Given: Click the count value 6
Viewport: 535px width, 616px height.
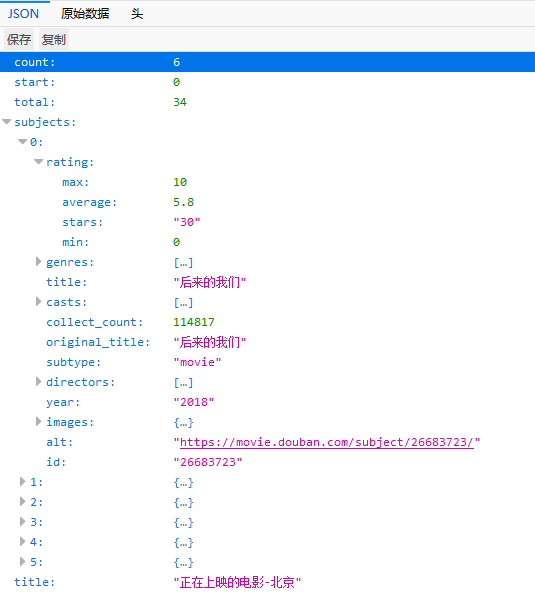Looking at the screenshot, I should pos(176,62).
